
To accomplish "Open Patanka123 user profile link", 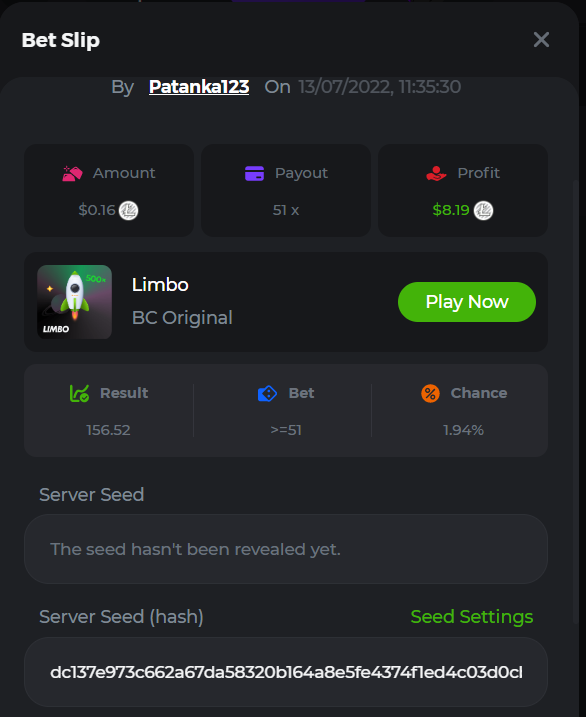I will click(199, 86).
